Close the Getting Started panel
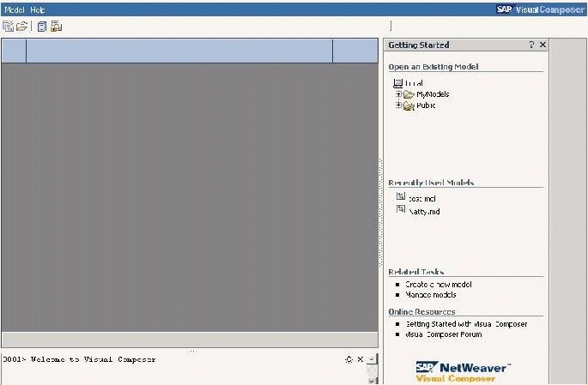 (x=543, y=45)
